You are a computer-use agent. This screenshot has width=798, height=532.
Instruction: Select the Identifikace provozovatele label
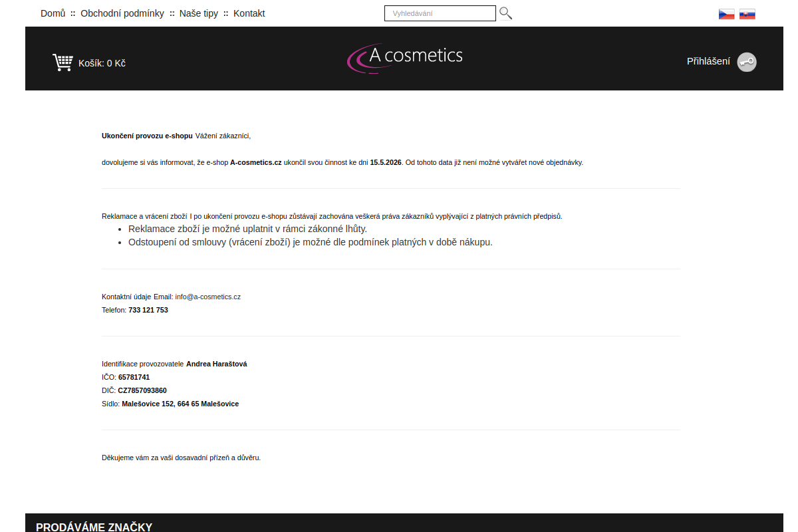142,364
